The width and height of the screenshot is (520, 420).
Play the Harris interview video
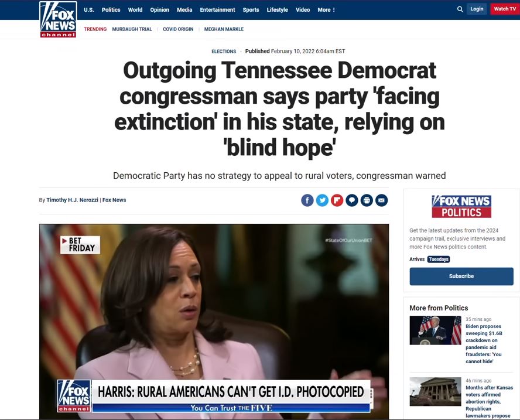[x=214, y=321]
